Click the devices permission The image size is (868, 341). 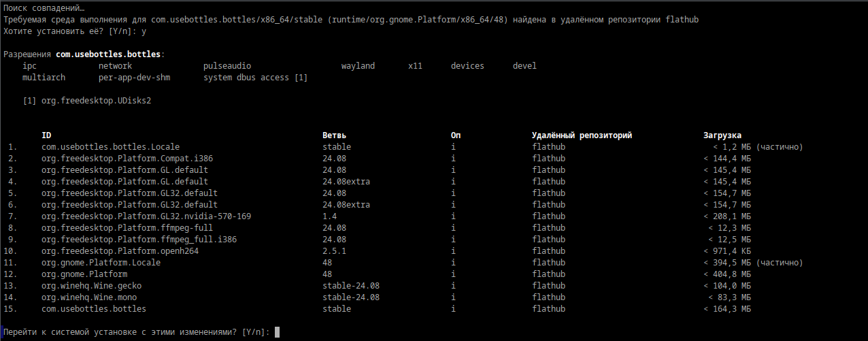point(467,66)
